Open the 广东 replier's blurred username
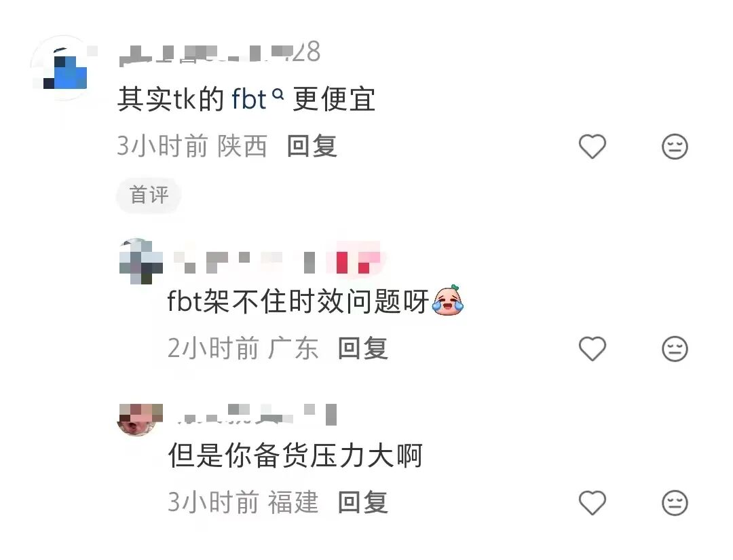Viewport: 733px width, 560px height. tap(277, 260)
